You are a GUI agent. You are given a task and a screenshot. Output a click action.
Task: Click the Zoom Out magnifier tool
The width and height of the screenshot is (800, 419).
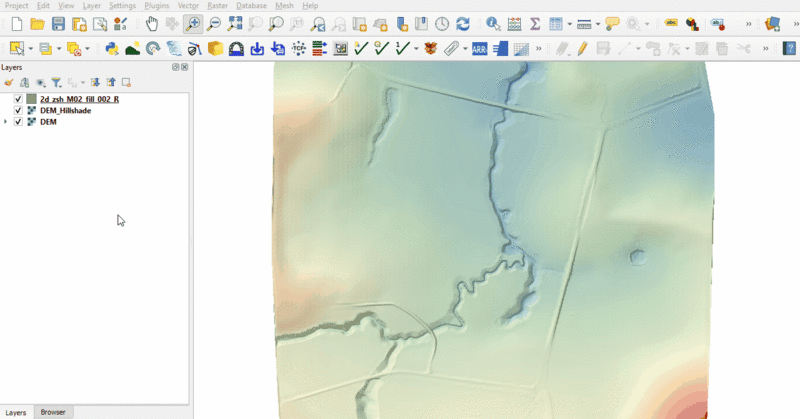pos(213,23)
